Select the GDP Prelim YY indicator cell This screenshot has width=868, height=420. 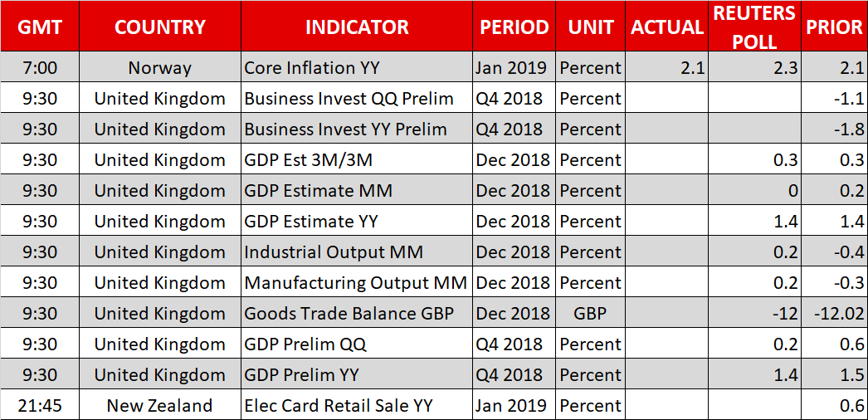(x=357, y=375)
